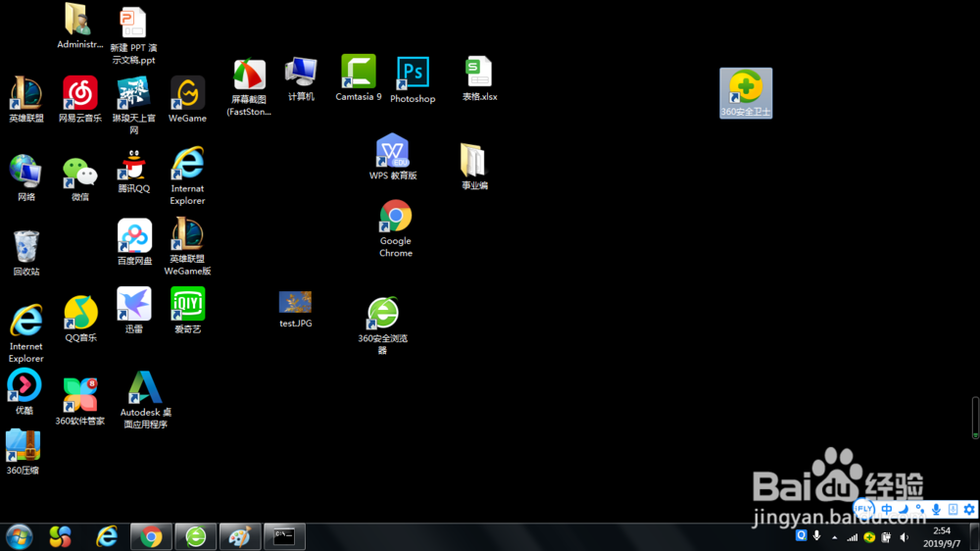Open iFLY input settings gear
The image size is (980, 551).
click(x=969, y=509)
